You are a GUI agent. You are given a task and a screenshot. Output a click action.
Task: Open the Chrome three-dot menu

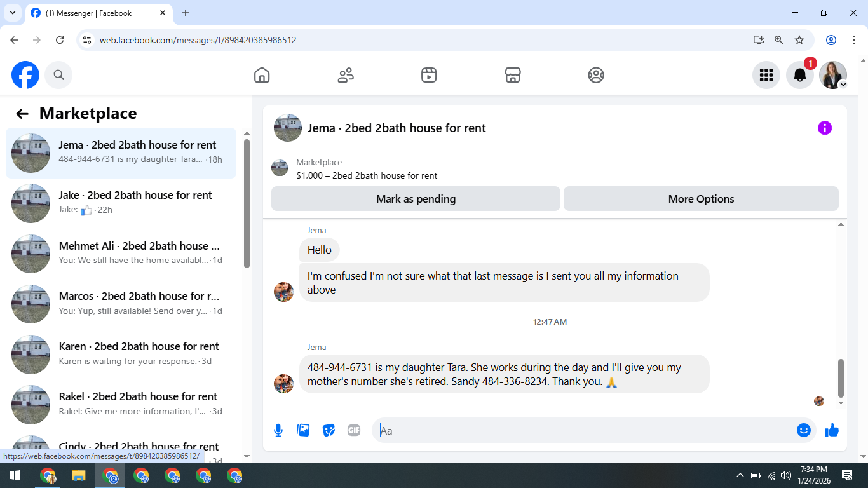coord(853,40)
